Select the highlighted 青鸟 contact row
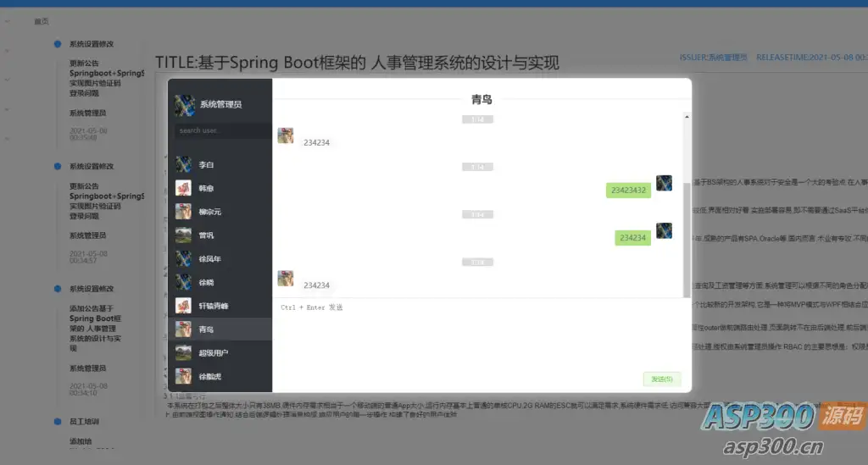This screenshot has height=465, width=868. [x=220, y=329]
